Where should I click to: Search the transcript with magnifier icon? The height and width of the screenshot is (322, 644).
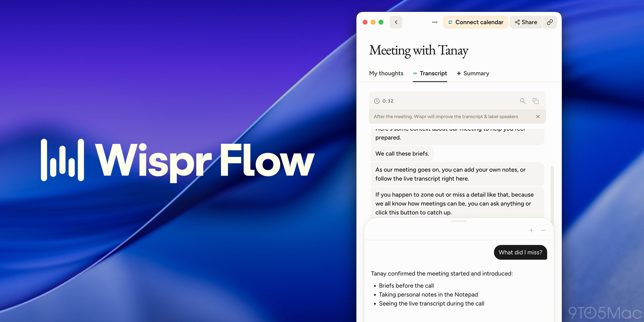click(x=523, y=101)
